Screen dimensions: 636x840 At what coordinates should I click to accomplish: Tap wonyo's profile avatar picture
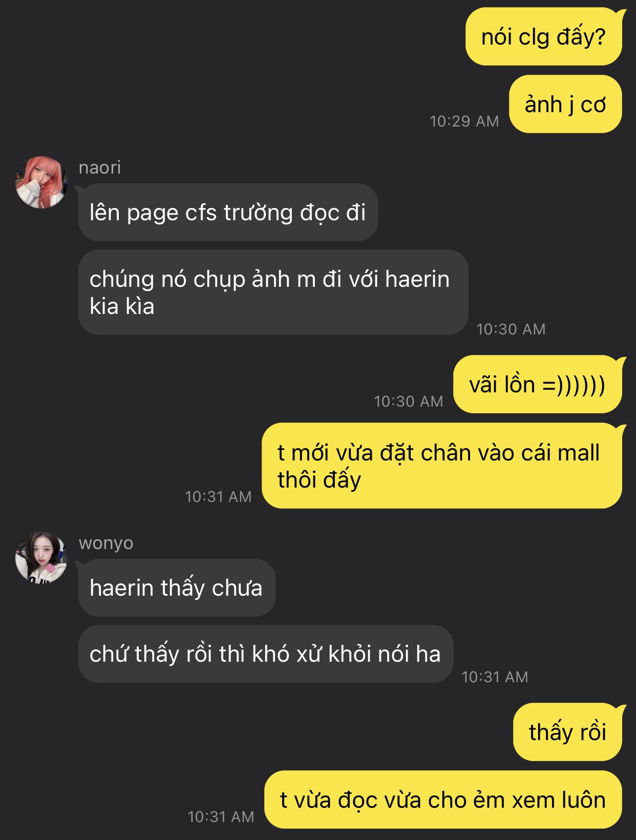click(41, 558)
